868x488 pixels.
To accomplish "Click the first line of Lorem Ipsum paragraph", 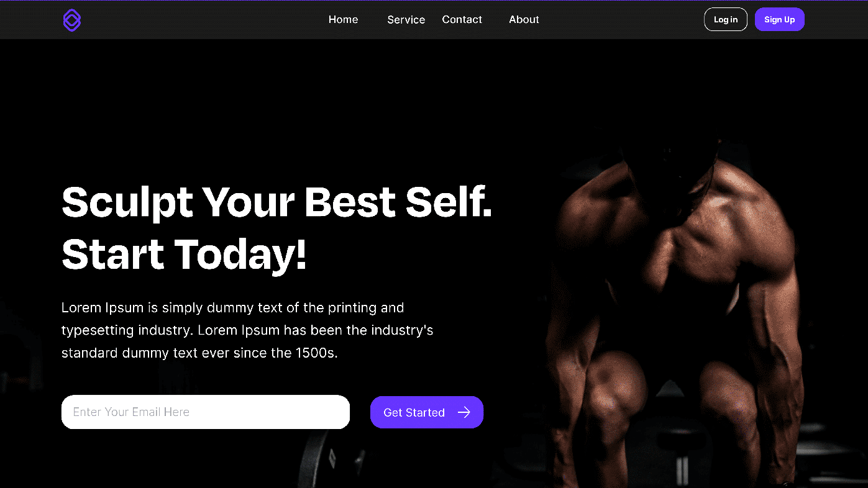I will coord(232,308).
